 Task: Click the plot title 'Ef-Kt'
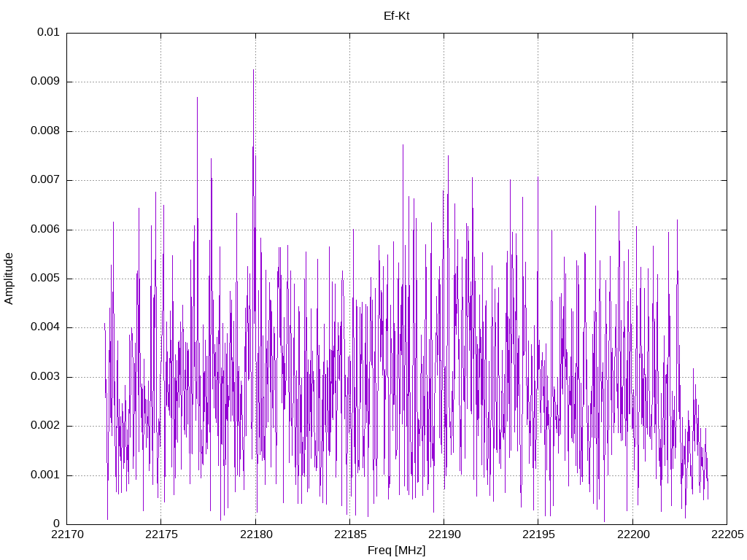point(396,16)
